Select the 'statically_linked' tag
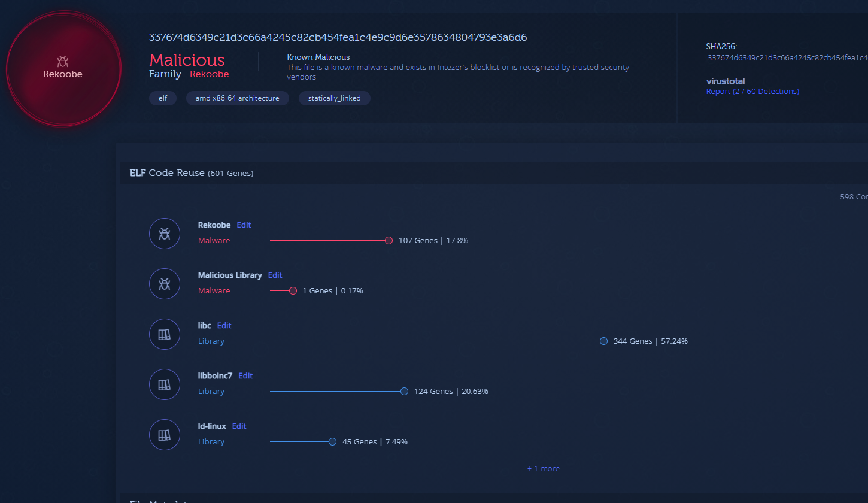The width and height of the screenshot is (868, 503). point(334,98)
